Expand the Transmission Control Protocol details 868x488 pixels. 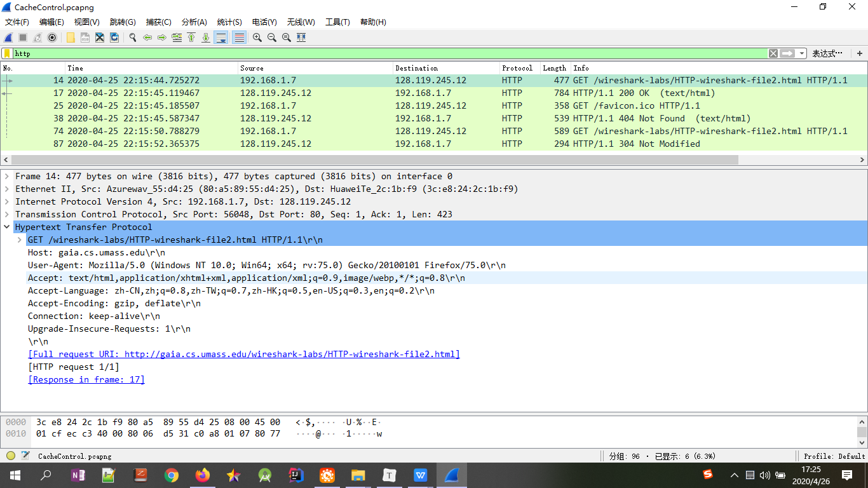tap(6, 214)
